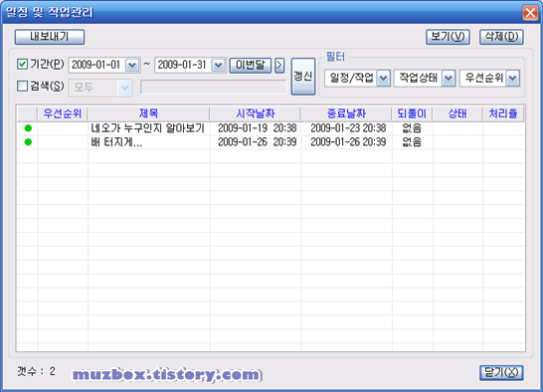The height and width of the screenshot is (392, 543).
Task: Select row 네오가 누구인지 알아보기
Action: [271, 128]
